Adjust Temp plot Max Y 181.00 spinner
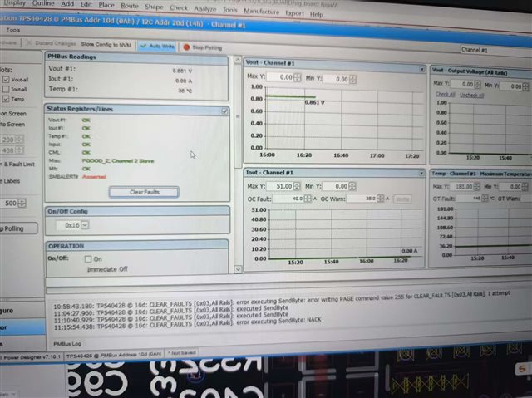This screenshot has height=398, width=532. 476,186
